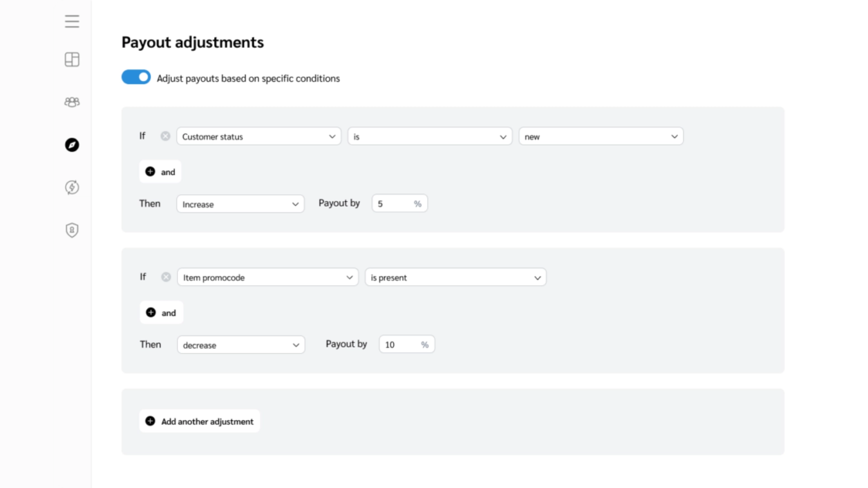Image resolution: width=868 pixels, height=488 pixels.
Task: Click the lightning bolt sidebar icon
Action: (x=72, y=187)
